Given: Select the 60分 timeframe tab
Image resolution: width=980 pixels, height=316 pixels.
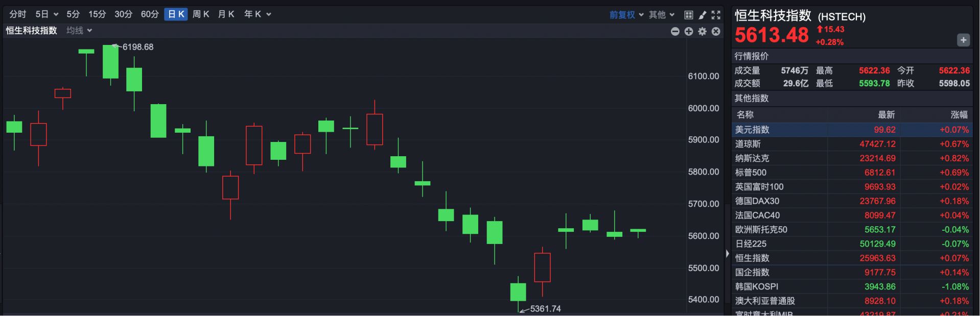Looking at the screenshot, I should pyautogui.click(x=150, y=14).
